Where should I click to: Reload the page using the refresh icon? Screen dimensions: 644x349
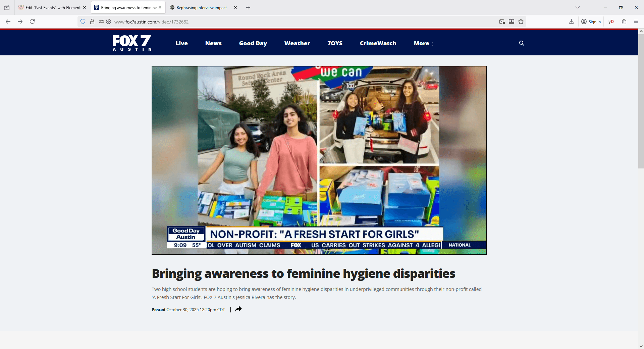32,22
